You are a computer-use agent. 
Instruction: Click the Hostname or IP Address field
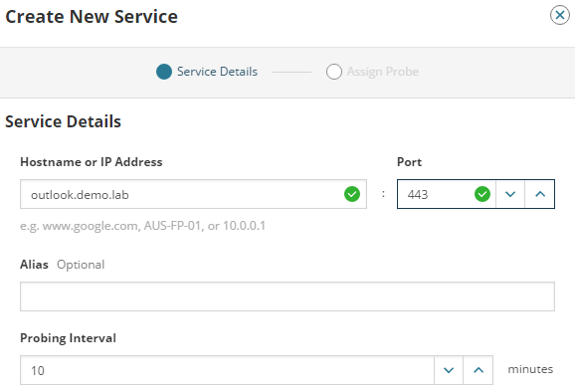(193, 194)
